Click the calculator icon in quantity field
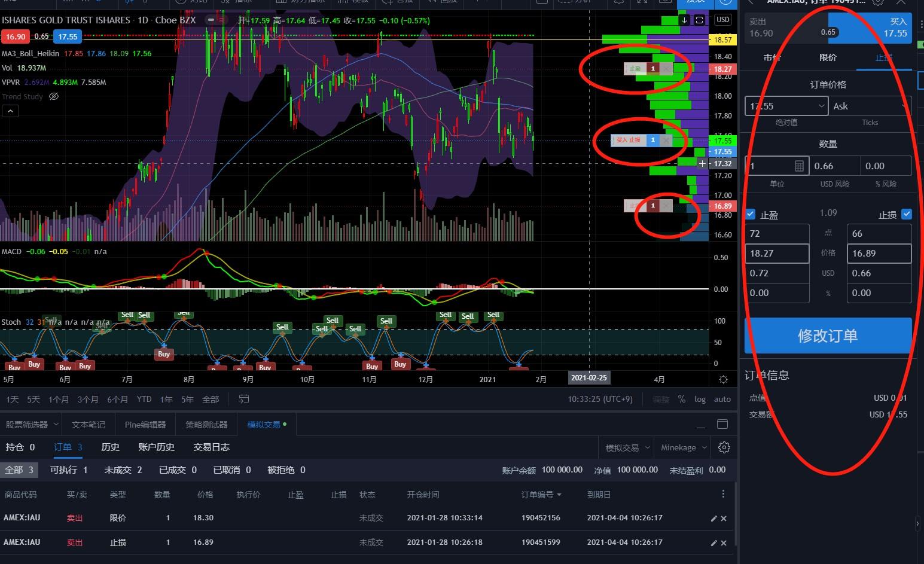The height and width of the screenshot is (564, 924). (x=799, y=166)
